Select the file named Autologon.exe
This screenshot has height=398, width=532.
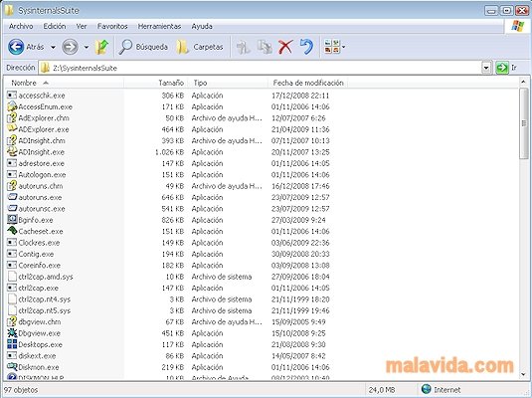point(42,174)
